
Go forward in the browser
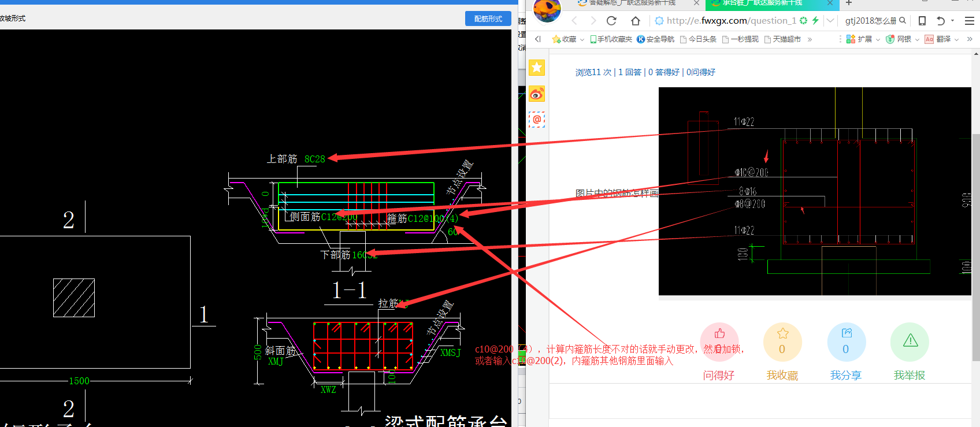click(x=593, y=21)
